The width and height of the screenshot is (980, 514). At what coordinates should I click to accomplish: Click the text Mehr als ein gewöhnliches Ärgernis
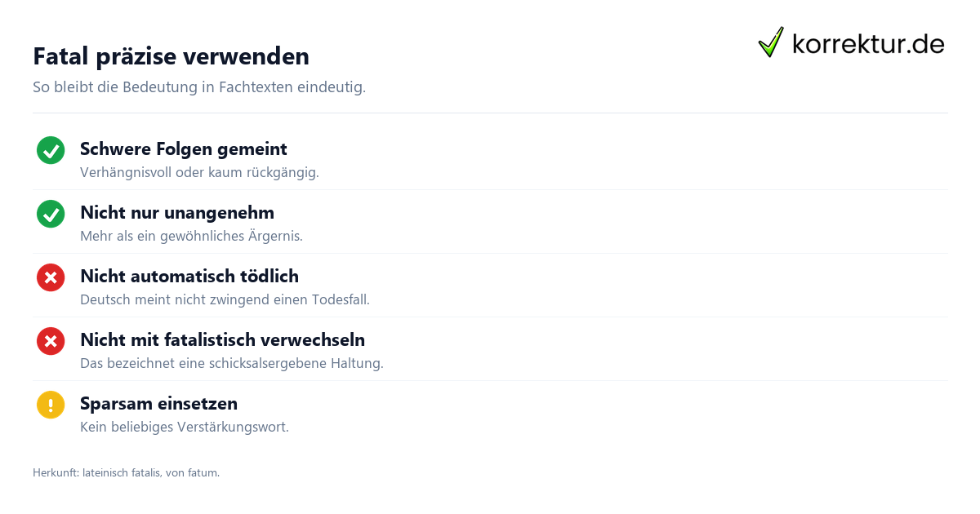tap(191, 237)
